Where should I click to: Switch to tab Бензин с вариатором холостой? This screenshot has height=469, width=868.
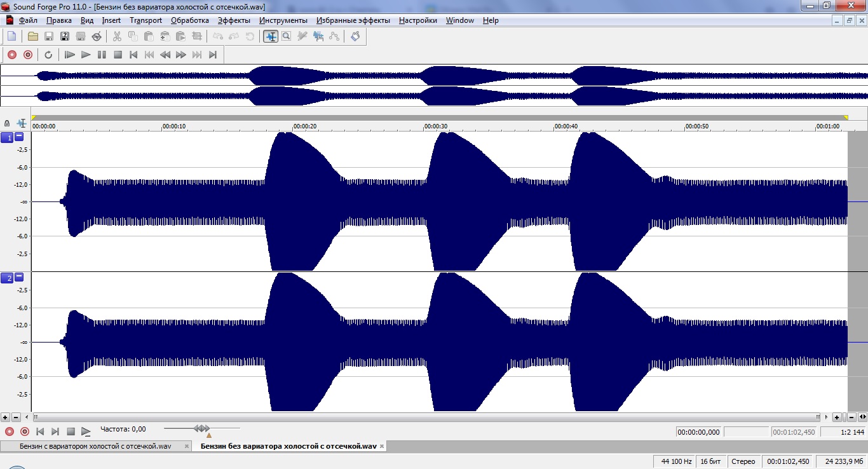(95, 446)
